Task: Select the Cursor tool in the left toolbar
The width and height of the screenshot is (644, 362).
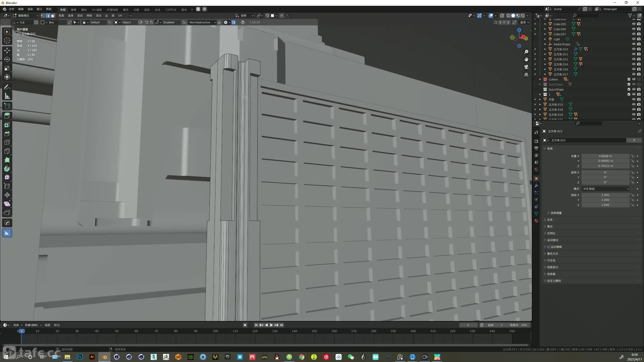Action: [7, 40]
